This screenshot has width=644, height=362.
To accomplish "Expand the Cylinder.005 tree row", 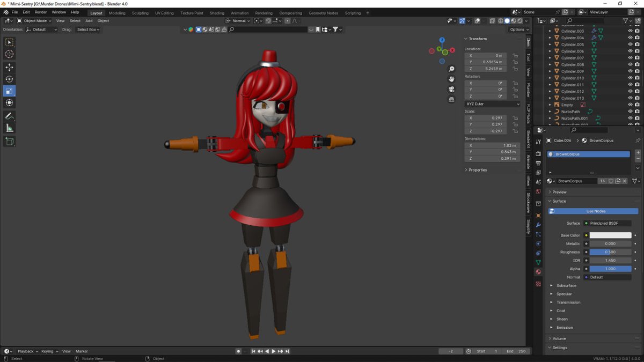I will pyautogui.click(x=550, y=45).
